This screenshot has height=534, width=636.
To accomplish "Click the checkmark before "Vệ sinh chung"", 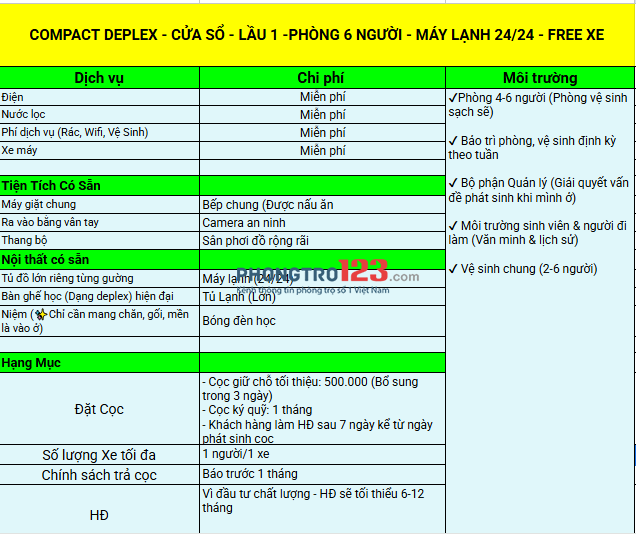I will click(454, 269).
